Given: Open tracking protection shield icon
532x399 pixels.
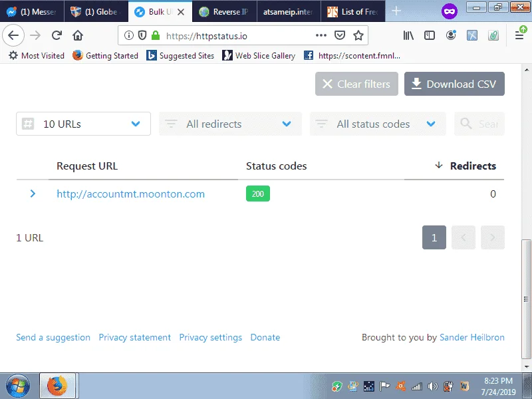Looking at the screenshot, I should pos(142,35).
